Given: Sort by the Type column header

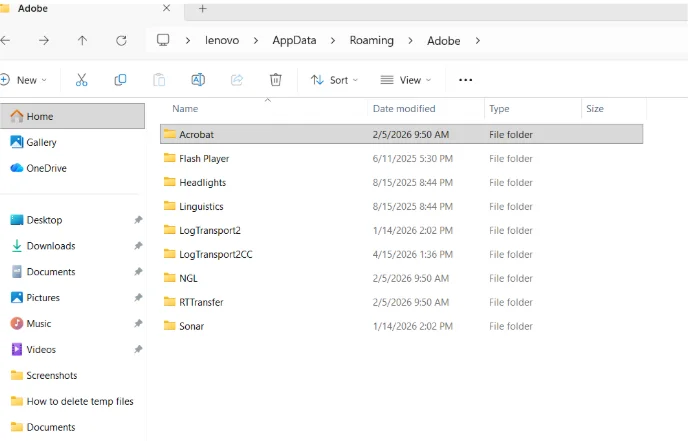Looking at the screenshot, I should [x=499, y=109].
